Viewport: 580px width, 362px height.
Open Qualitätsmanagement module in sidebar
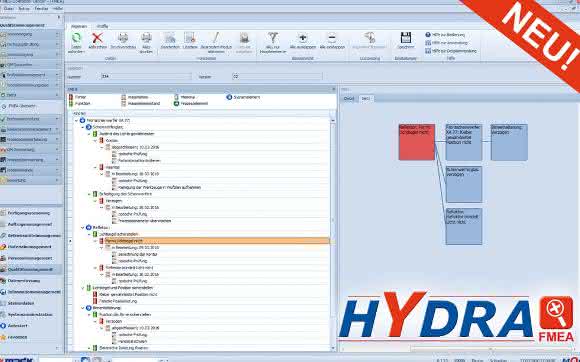tap(30, 270)
